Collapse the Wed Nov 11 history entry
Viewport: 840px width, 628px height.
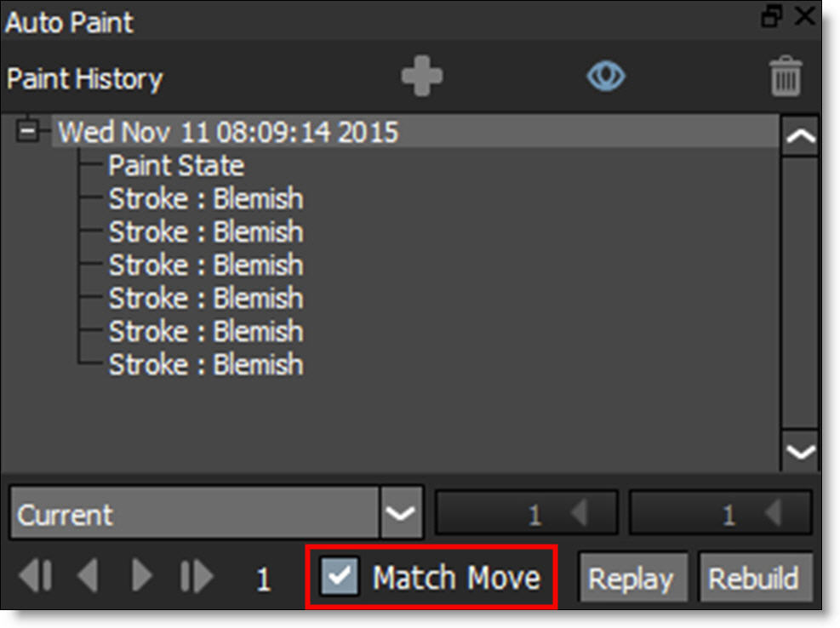click(x=28, y=132)
